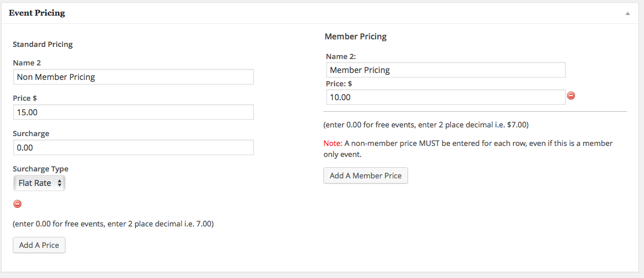Collapse the Event Pricing panel using triangle

(627, 13)
